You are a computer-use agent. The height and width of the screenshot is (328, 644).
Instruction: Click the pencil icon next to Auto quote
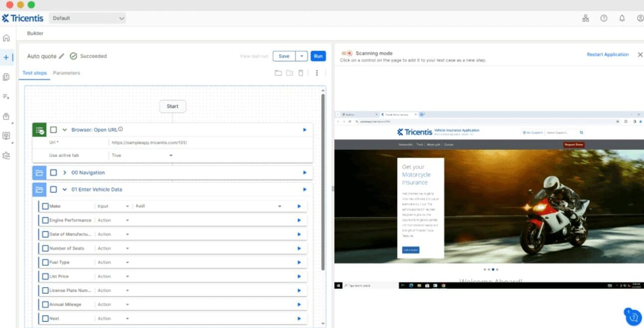pyautogui.click(x=62, y=56)
